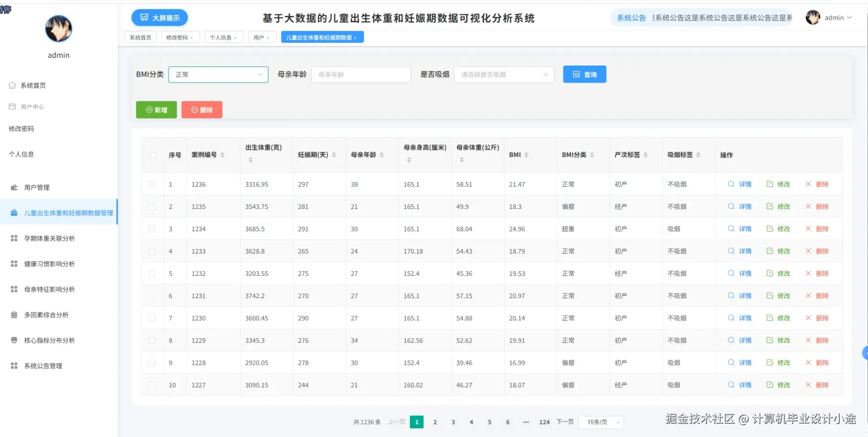Open 多因素综合分析 from the sidebar
868x437 pixels.
coord(49,314)
